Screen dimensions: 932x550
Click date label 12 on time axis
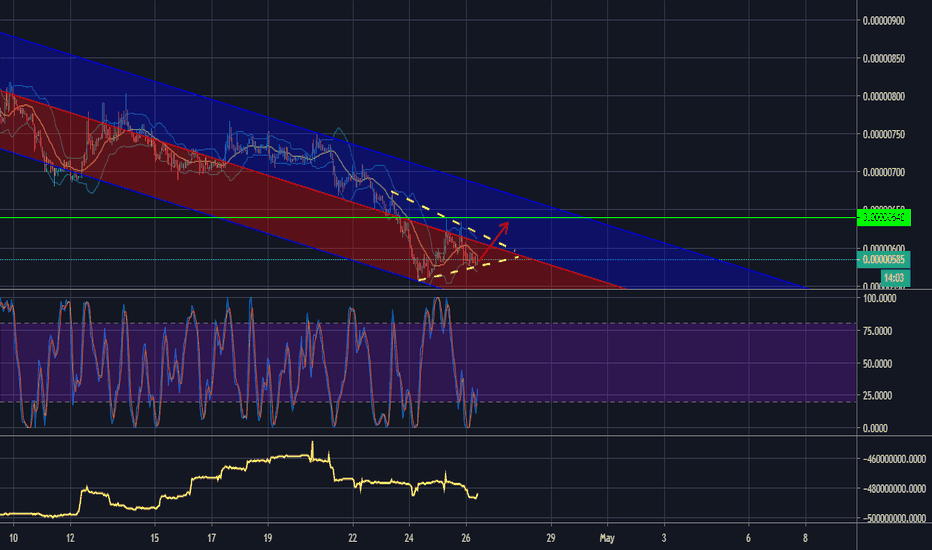pos(70,538)
